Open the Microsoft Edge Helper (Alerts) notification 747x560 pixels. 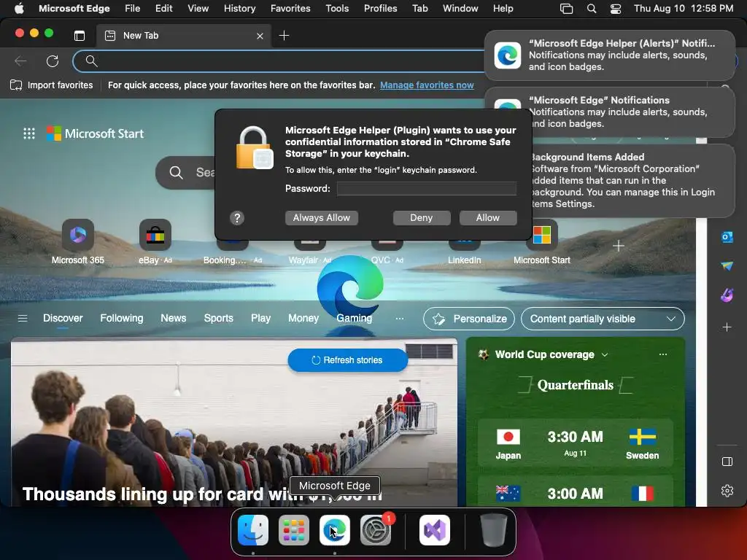pos(609,55)
